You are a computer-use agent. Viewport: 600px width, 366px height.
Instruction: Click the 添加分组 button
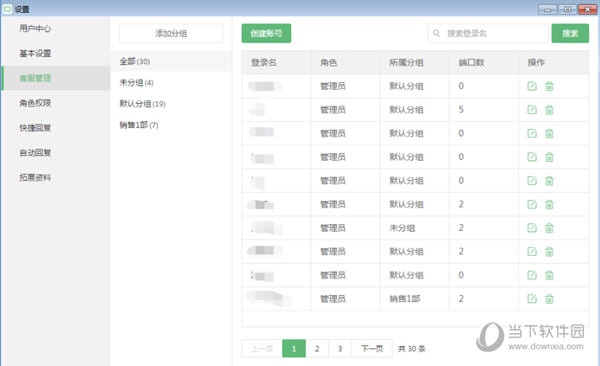[171, 33]
